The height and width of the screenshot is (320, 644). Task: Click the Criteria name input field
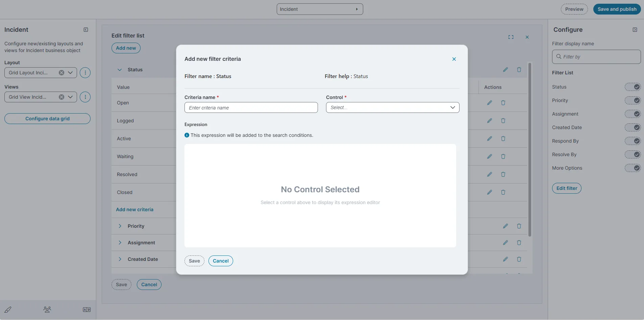coord(251,107)
